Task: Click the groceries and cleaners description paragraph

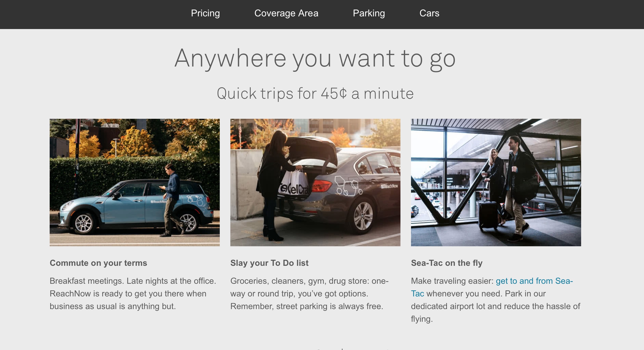Action: tap(309, 294)
